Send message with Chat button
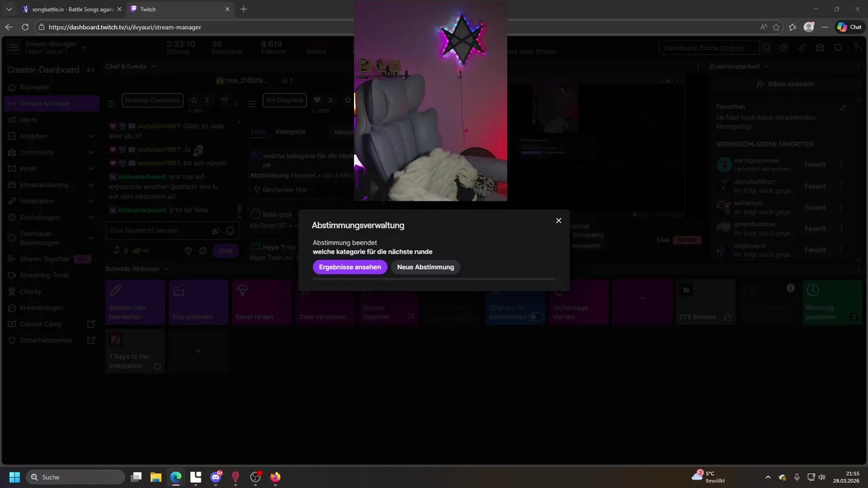 (225, 251)
